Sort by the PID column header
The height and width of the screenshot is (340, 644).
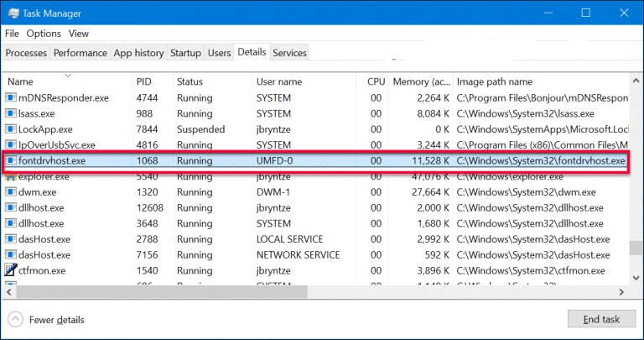click(x=153, y=81)
